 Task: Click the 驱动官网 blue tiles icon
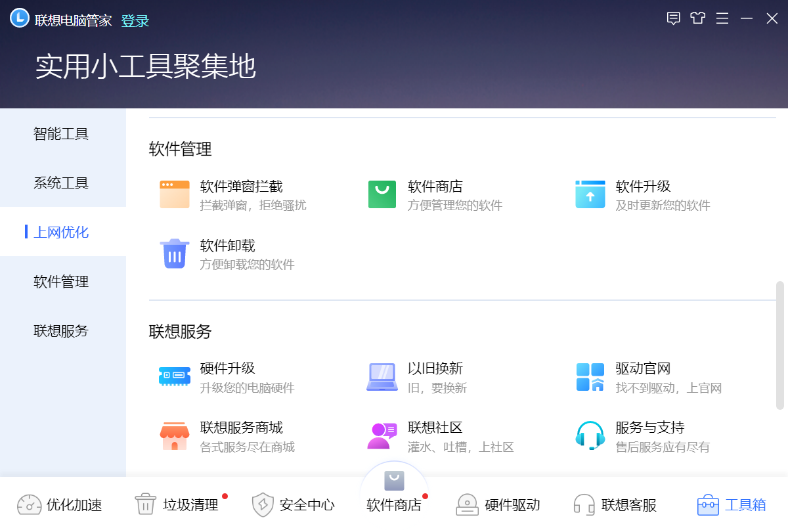click(590, 377)
